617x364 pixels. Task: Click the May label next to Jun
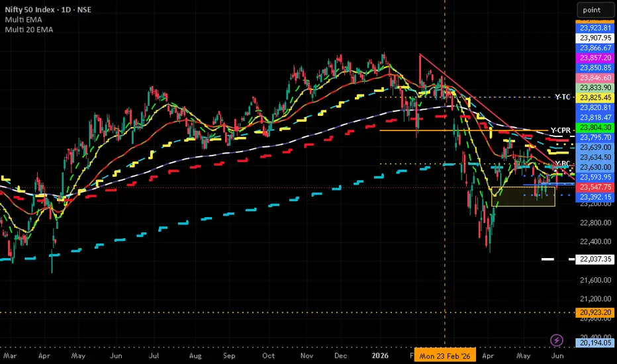point(524,356)
